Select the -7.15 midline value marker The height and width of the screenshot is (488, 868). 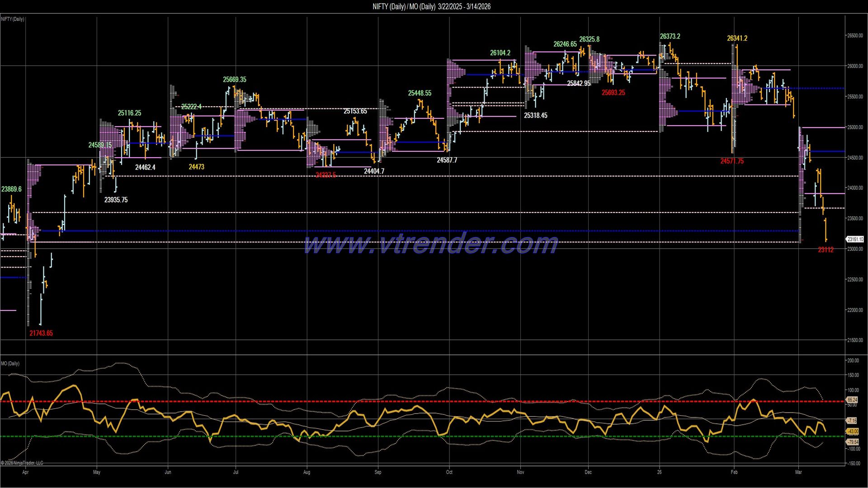[852, 421]
